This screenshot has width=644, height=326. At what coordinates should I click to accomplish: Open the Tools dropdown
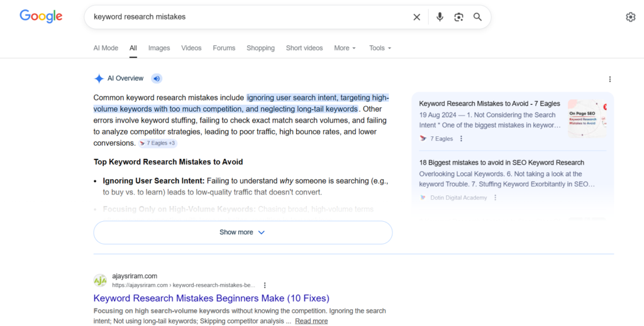380,48
